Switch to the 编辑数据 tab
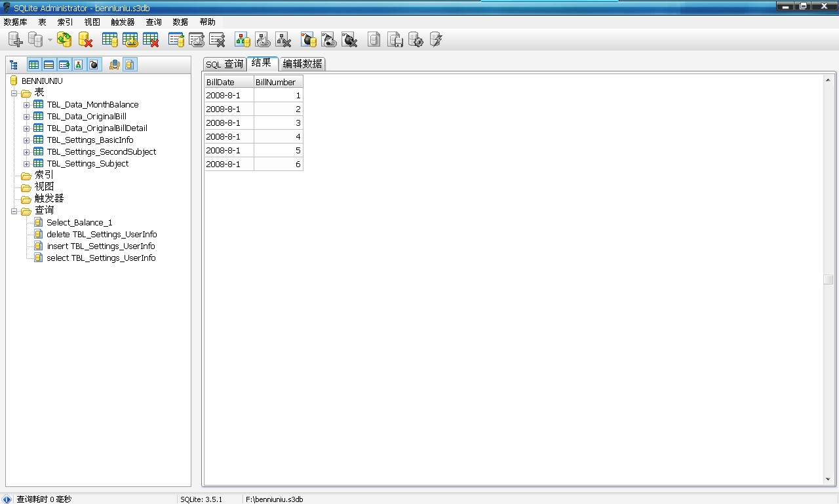The height and width of the screenshot is (504, 839). coord(302,64)
